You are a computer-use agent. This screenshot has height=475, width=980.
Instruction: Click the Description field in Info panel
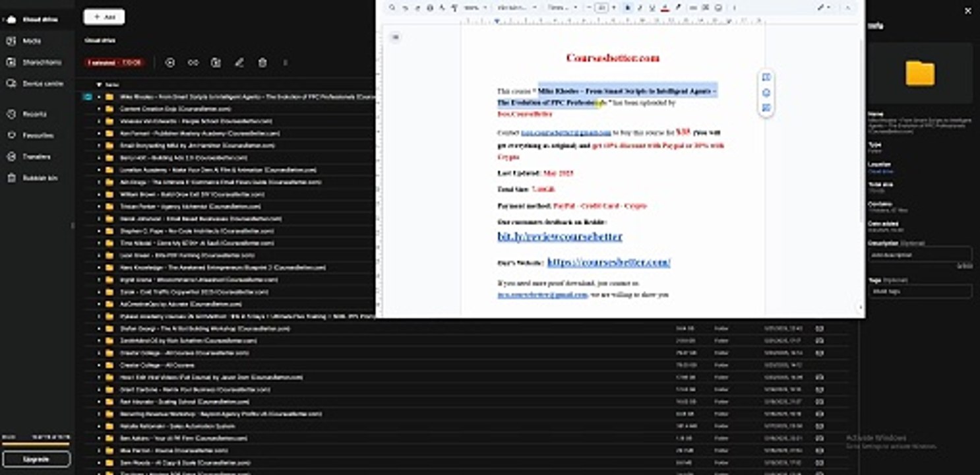(919, 254)
